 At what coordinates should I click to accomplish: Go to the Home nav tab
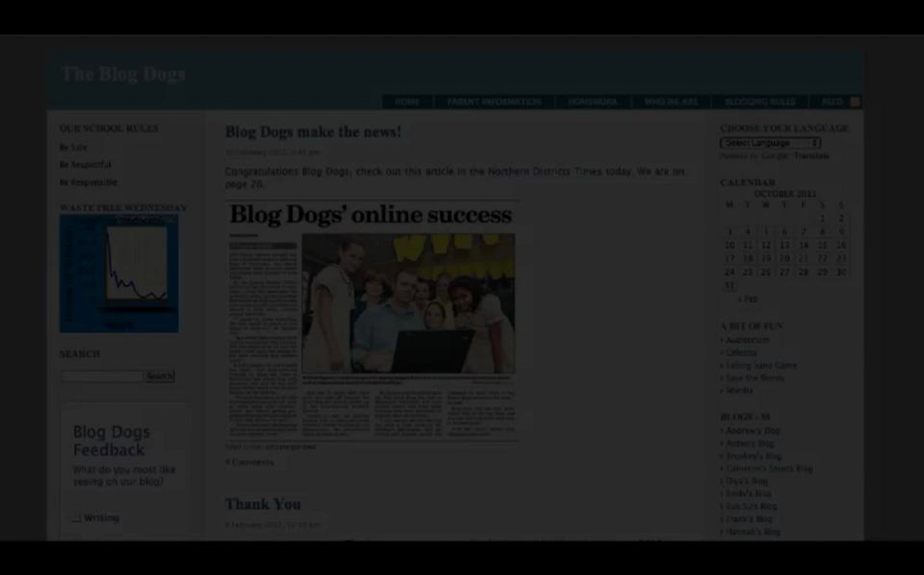click(407, 102)
